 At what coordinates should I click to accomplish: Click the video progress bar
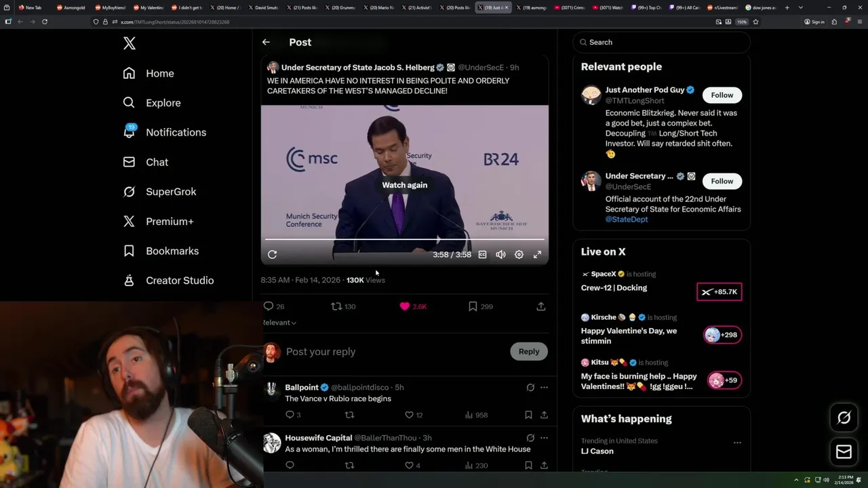click(x=405, y=239)
